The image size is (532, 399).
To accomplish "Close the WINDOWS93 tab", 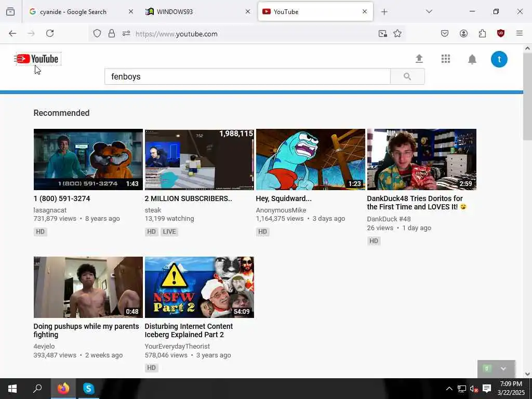I will [x=248, y=11].
